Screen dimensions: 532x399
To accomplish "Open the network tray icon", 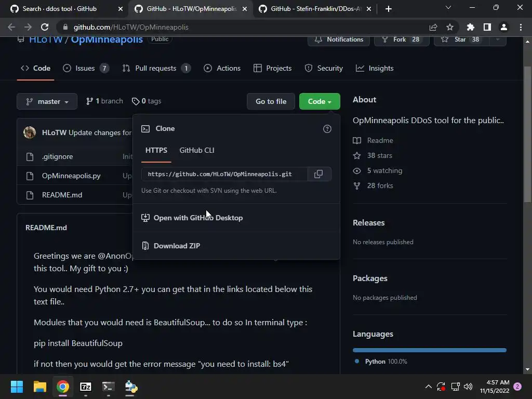I will point(455,387).
